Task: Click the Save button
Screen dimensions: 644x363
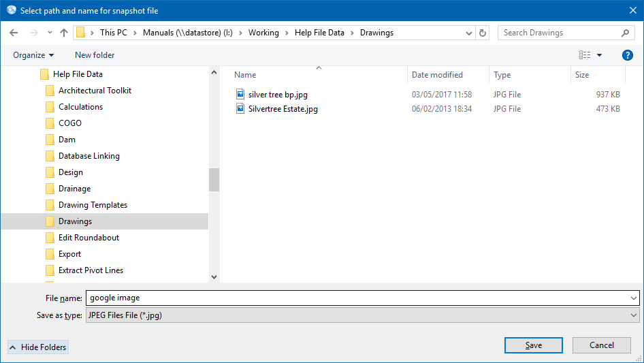Action: click(x=533, y=345)
